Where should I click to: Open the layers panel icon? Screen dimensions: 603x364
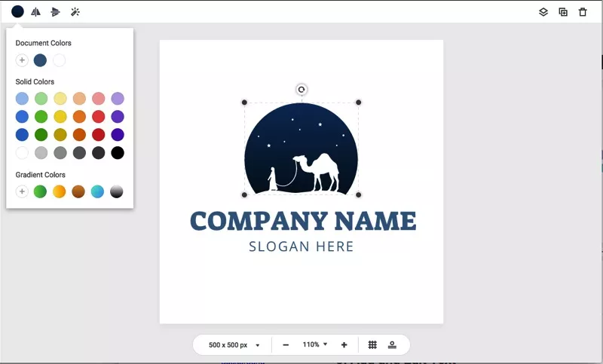point(543,12)
